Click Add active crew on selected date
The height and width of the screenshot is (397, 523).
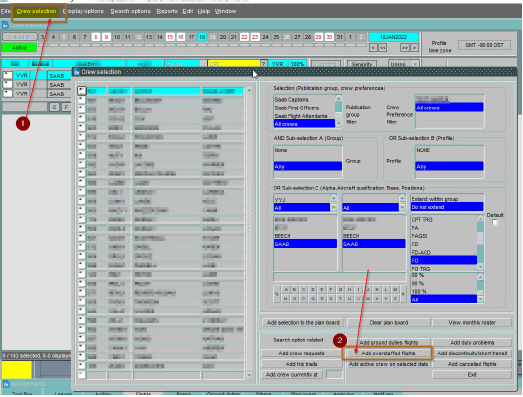[388, 364]
